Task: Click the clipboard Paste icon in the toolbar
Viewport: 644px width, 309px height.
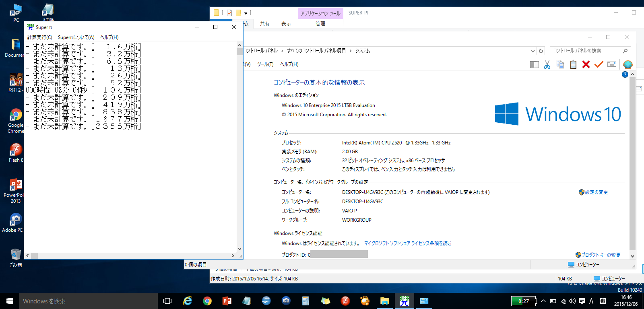Action: tap(573, 64)
